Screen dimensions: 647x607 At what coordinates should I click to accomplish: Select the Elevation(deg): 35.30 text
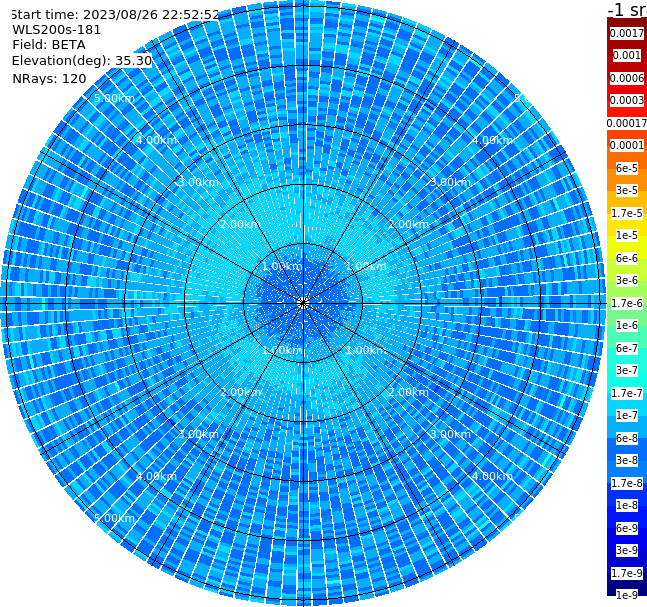pos(82,61)
